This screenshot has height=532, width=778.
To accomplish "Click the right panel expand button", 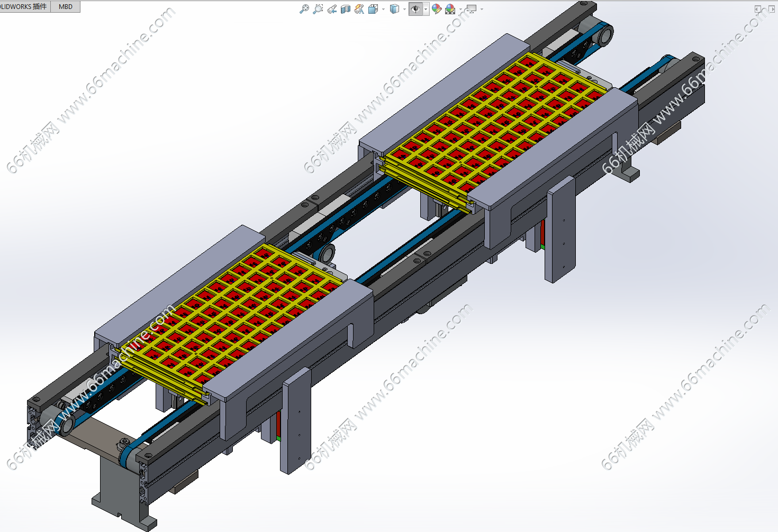I will [x=771, y=9].
